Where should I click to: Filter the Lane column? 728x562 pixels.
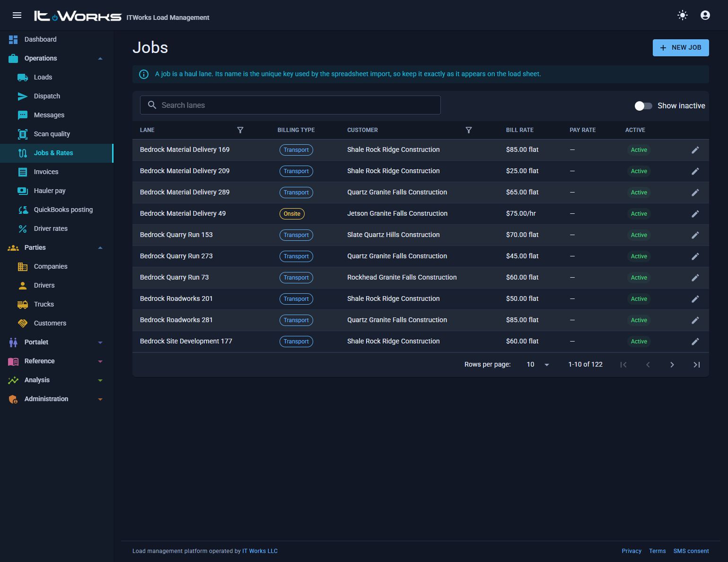(x=240, y=130)
